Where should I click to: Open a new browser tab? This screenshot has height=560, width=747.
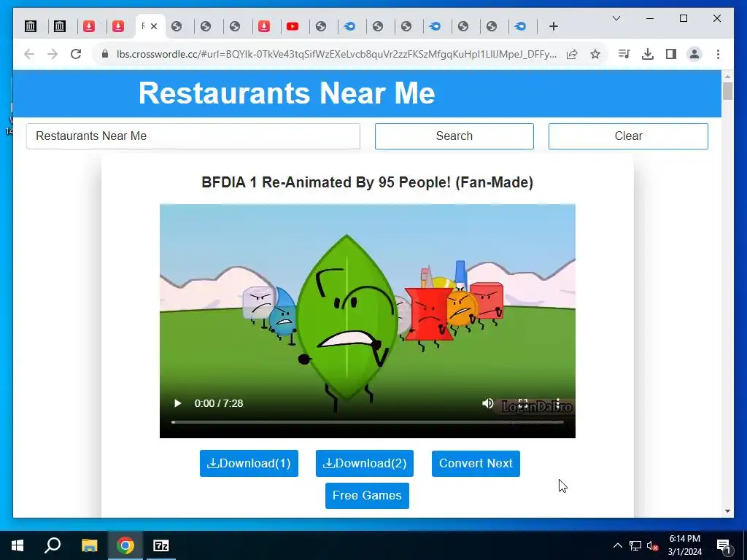pyautogui.click(x=553, y=26)
